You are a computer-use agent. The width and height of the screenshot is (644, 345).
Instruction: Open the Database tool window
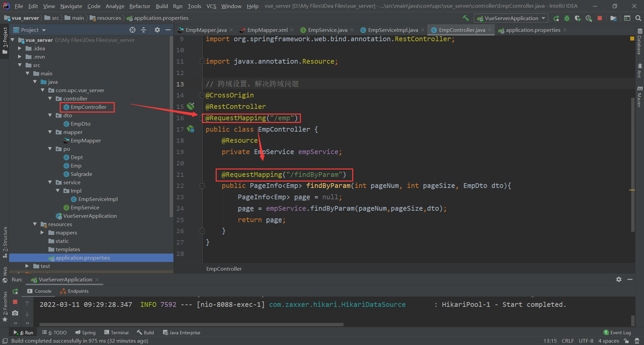click(640, 42)
